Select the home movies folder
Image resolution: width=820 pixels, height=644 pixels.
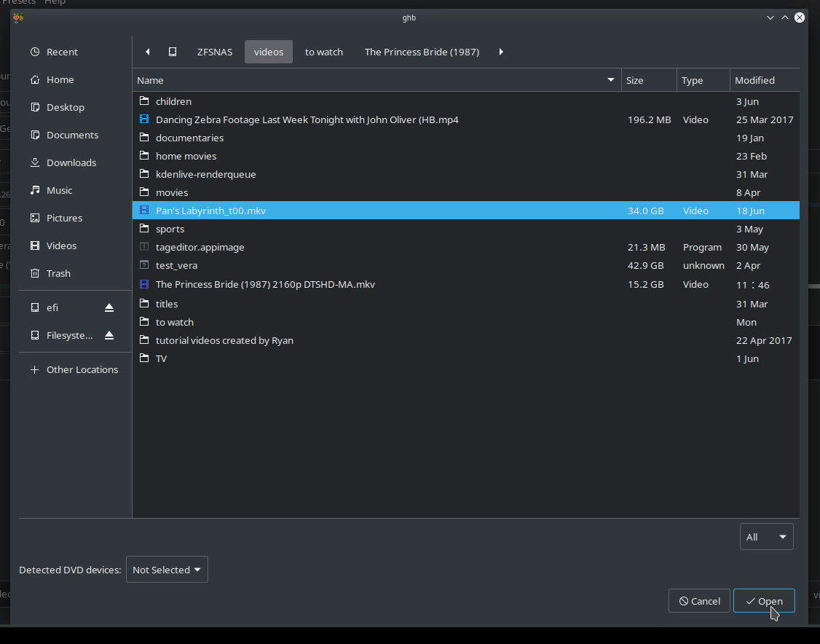466,157
